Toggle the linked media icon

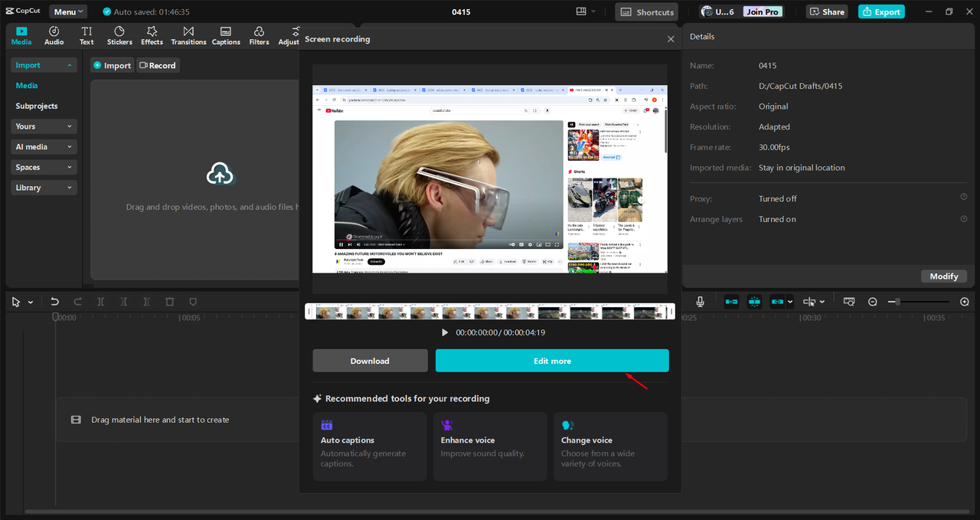point(776,301)
